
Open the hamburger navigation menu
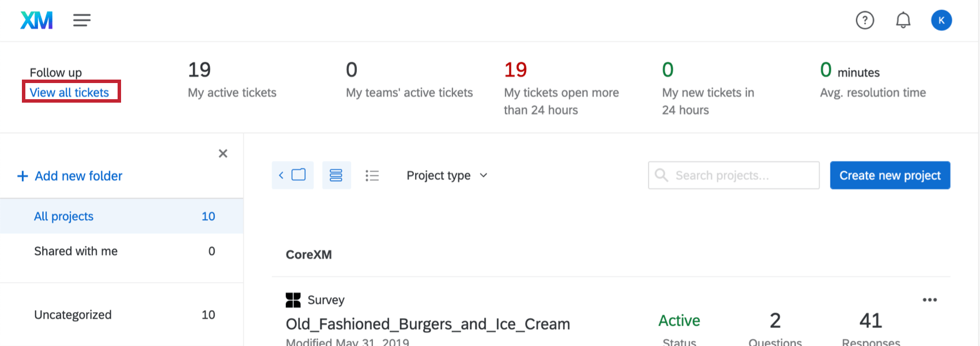[x=82, y=21]
